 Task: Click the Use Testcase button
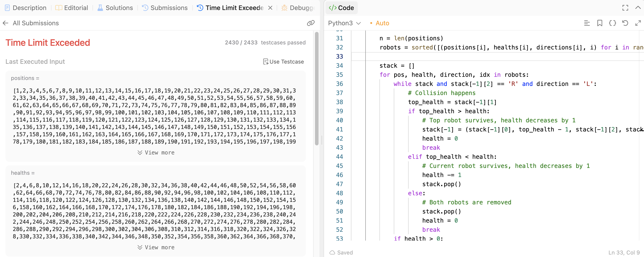tap(283, 62)
